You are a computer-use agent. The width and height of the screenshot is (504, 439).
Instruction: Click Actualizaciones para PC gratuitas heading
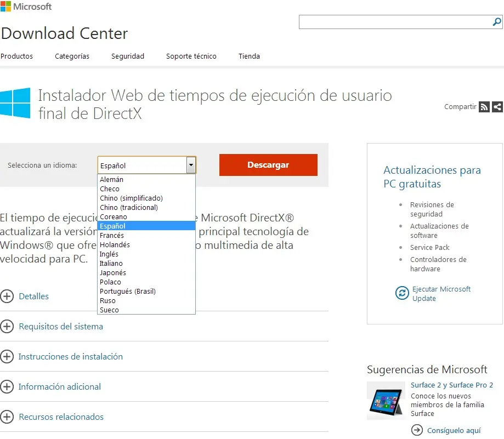coord(432,177)
